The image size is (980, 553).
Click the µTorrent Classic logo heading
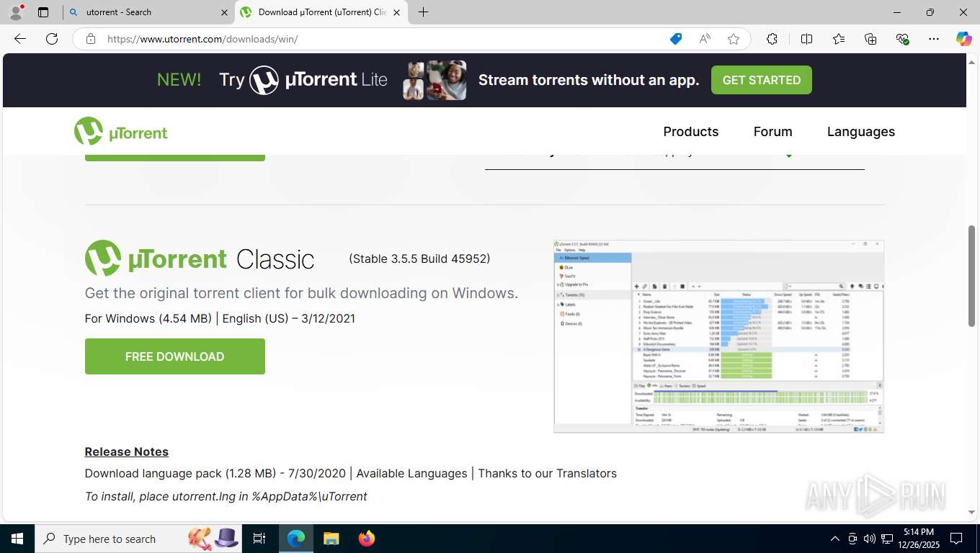(200, 258)
